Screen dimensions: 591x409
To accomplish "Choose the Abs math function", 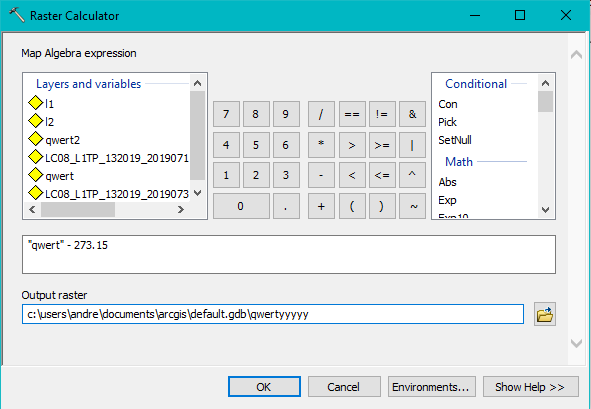I will coord(447,182).
